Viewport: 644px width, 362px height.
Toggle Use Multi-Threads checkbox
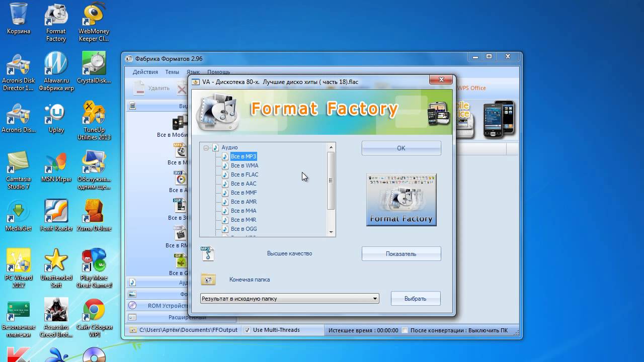(x=247, y=330)
